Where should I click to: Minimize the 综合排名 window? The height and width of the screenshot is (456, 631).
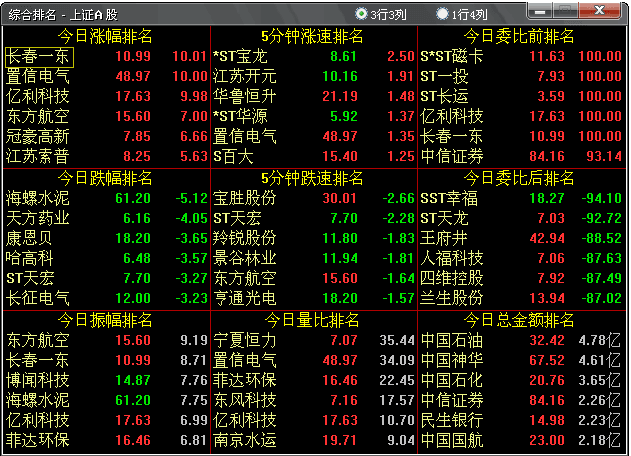pyautogui.click(x=540, y=10)
